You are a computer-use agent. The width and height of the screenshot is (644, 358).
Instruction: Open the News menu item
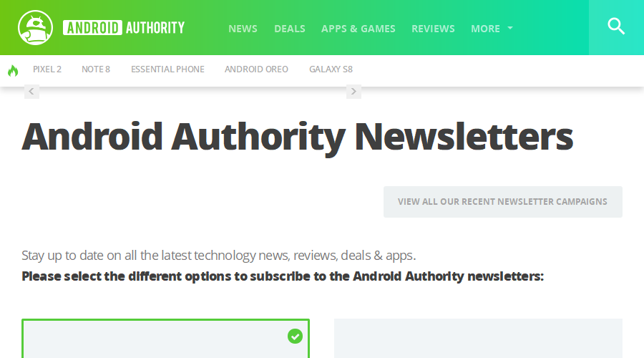click(243, 29)
